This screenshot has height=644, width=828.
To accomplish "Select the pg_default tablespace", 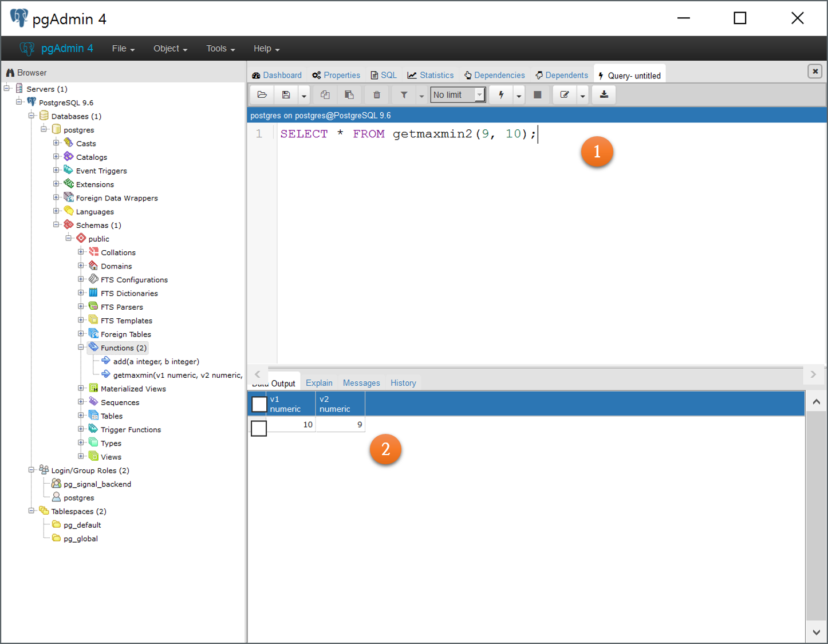I will pos(82,525).
